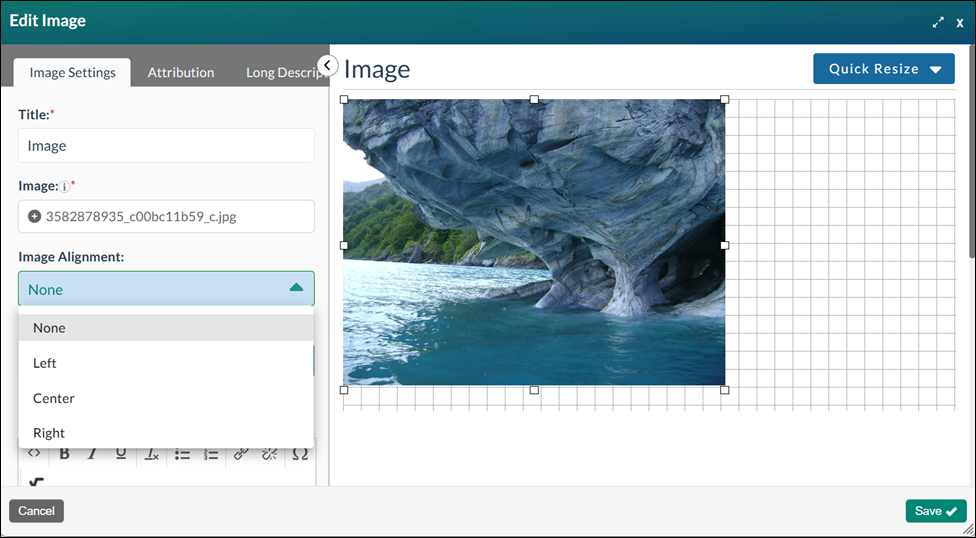This screenshot has width=976, height=538.
Task: Choose Left alignment option
Action: [166, 363]
